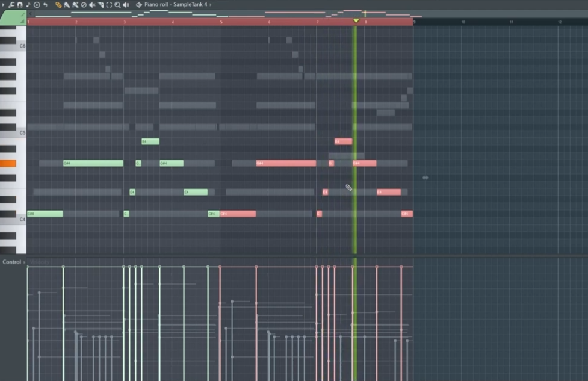This screenshot has width=588, height=381.
Task: Select the red B4 note
Action: point(343,141)
